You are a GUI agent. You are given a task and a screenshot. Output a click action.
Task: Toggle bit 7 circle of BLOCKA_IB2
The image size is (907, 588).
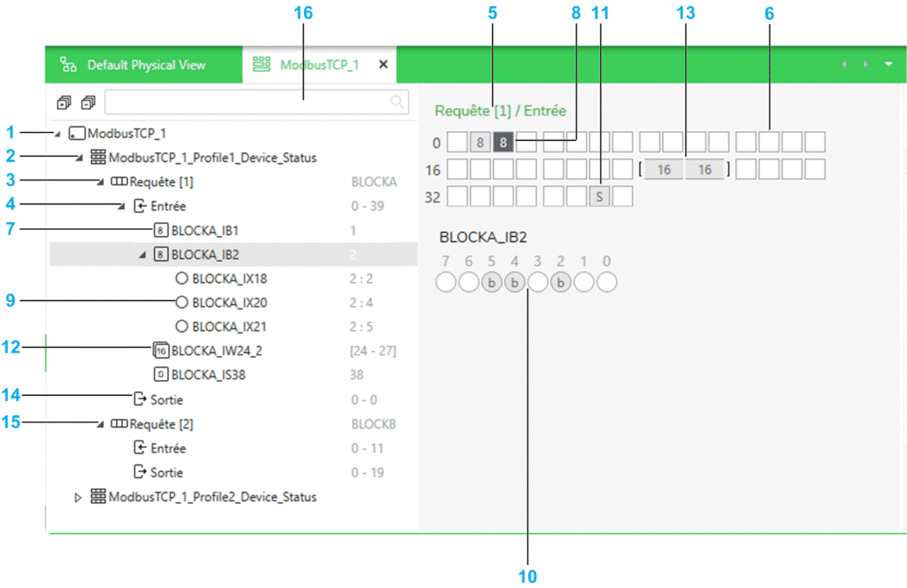[x=446, y=282]
